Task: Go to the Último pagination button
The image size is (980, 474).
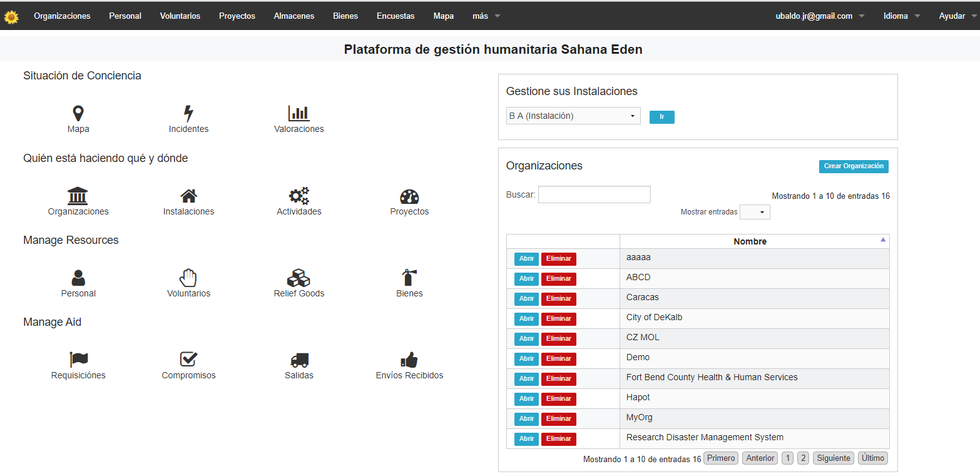Action: point(873,458)
